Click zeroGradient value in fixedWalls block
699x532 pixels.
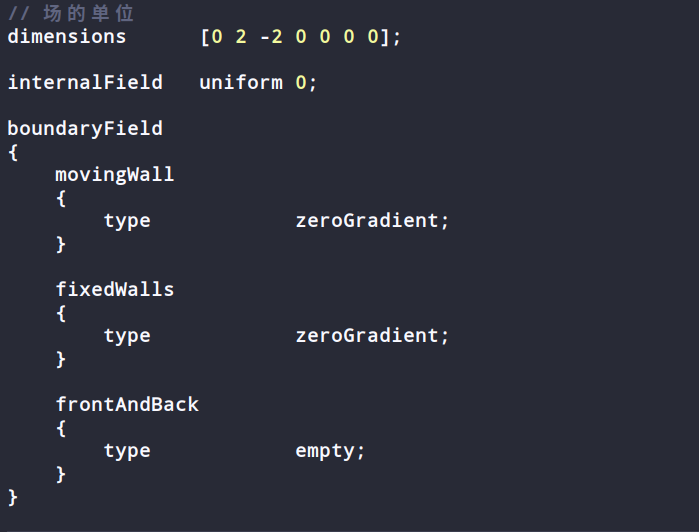[x=367, y=335]
